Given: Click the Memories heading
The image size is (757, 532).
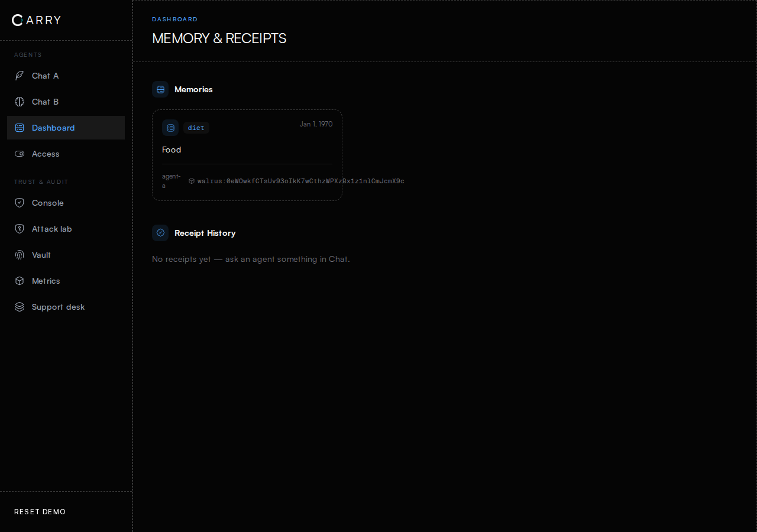Looking at the screenshot, I should click(193, 89).
